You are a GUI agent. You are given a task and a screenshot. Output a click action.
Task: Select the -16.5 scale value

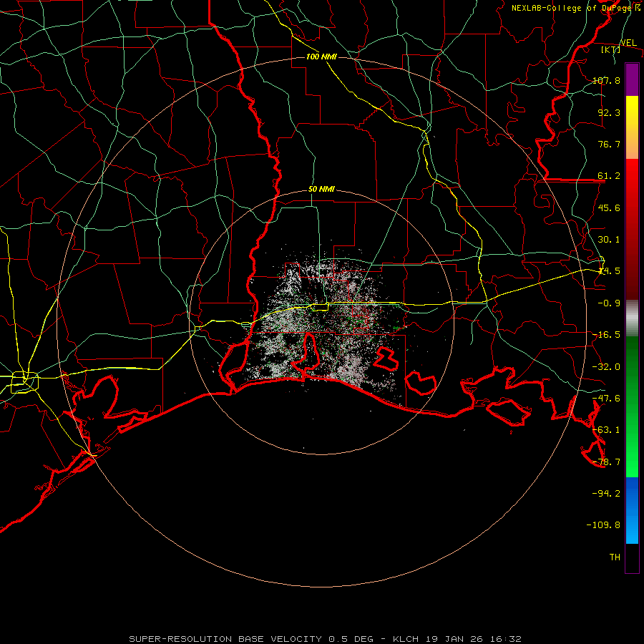click(607, 335)
